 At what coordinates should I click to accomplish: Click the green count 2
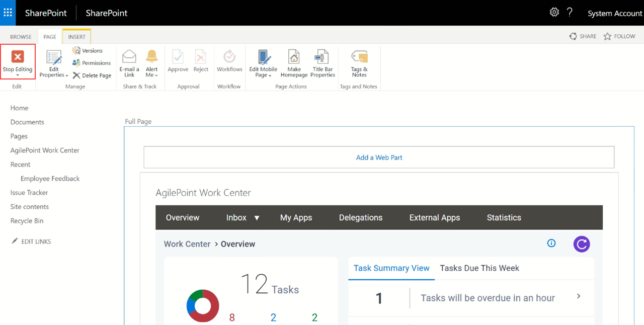point(314,317)
